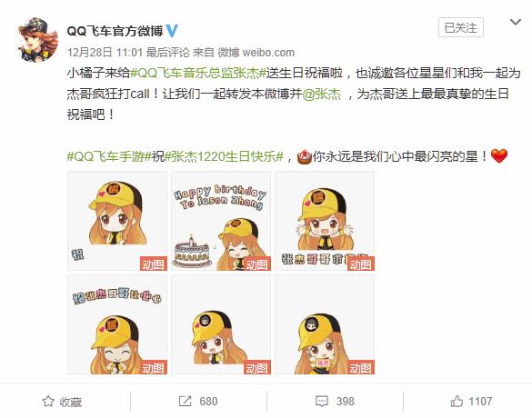Open the 给张杰哥哥比心心 GIF thumbnail

pyautogui.click(x=117, y=324)
